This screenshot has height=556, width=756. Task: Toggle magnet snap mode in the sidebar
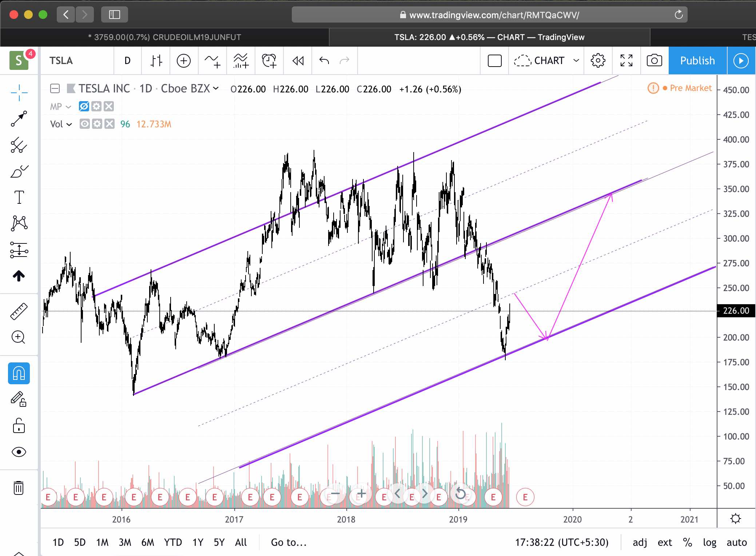(x=19, y=373)
